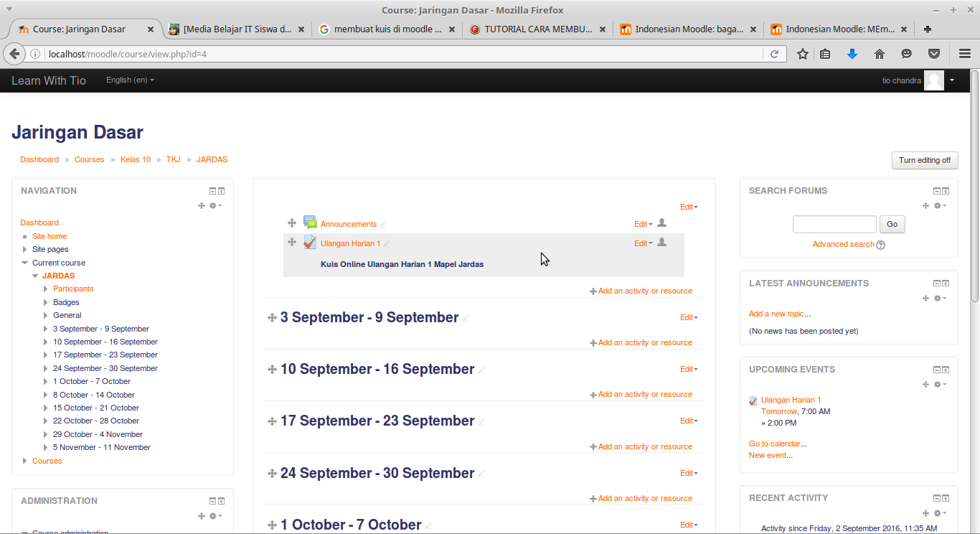Click the pencil icon to rename Ulangan Harian 1
980x534 pixels.
tap(385, 243)
